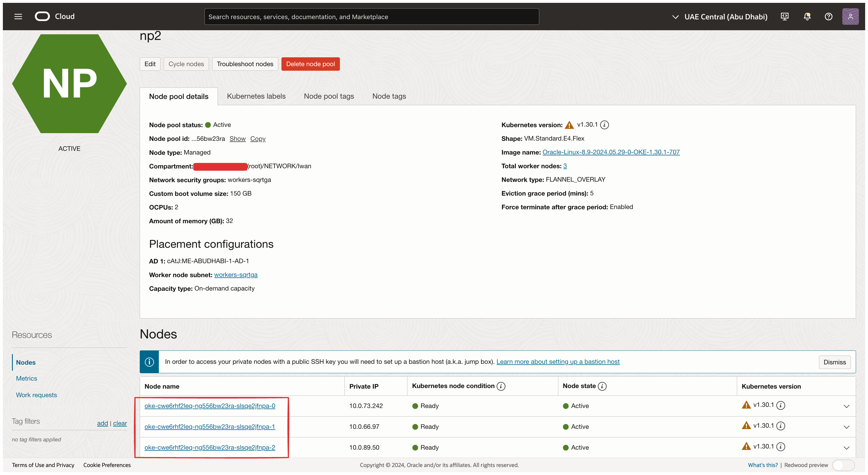Expand the row for node slsqe2jfnpa-0
Image resolution: width=868 pixels, height=475 pixels.
(846, 406)
